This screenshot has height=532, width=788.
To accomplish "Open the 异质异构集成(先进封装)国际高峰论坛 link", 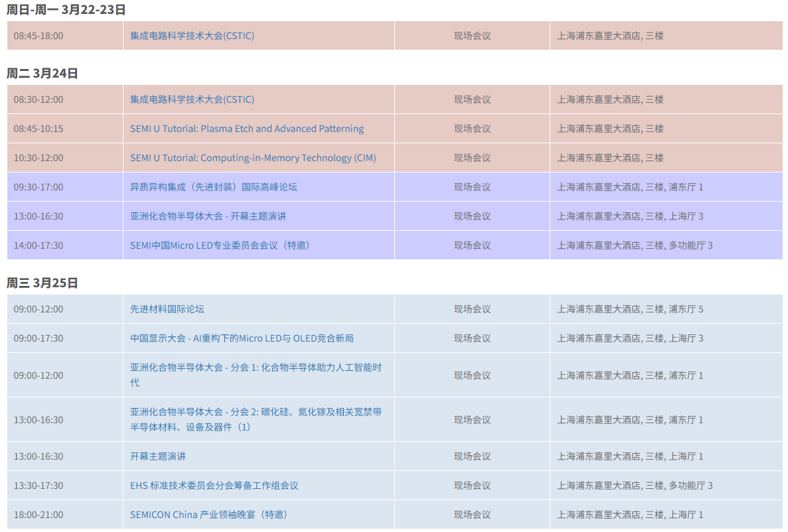I will pos(214,187).
